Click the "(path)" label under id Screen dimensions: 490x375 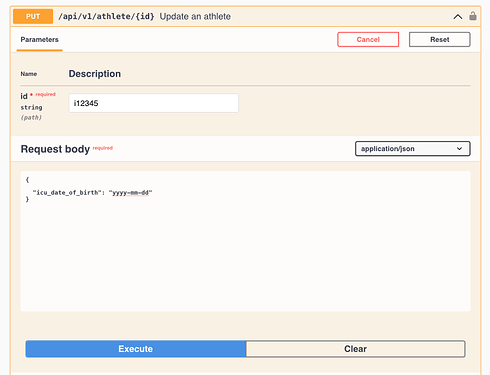(31, 117)
